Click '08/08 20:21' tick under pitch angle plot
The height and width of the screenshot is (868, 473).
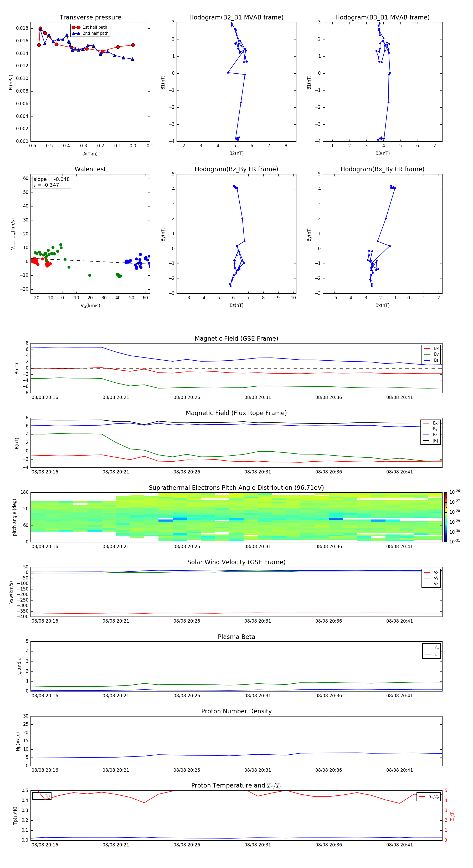[116, 547]
